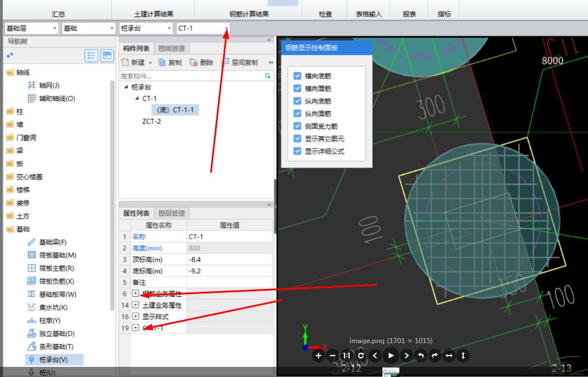Select (底) CT-1-1 tree item

tap(175, 110)
